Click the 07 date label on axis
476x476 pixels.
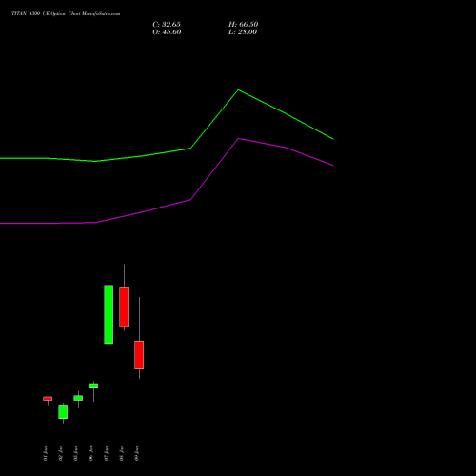click(x=107, y=453)
